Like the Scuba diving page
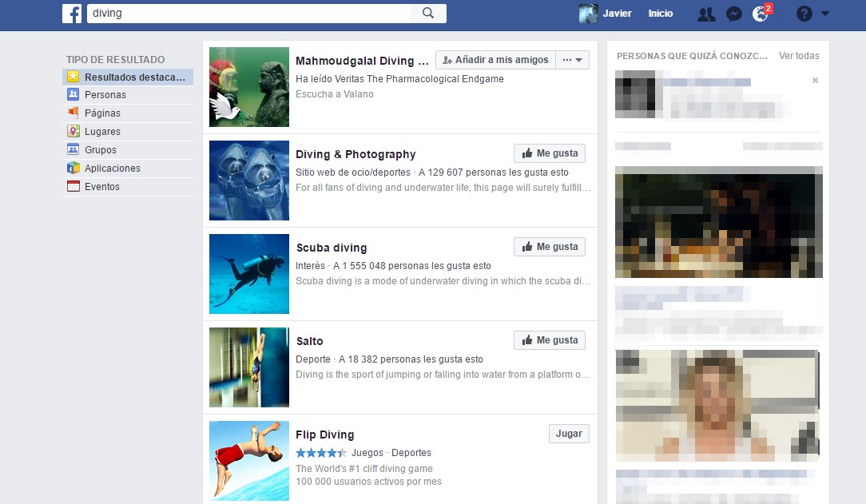866x504 pixels. 550,247
